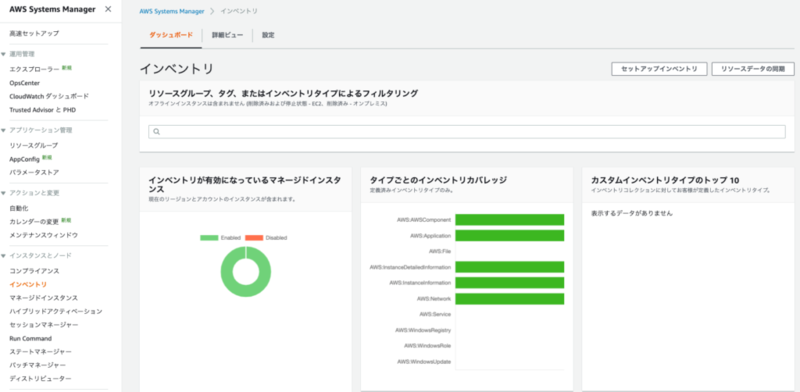Viewport: 800px width, 392px height.
Task: Open OpsCenter in sidebar
Action: (24, 83)
